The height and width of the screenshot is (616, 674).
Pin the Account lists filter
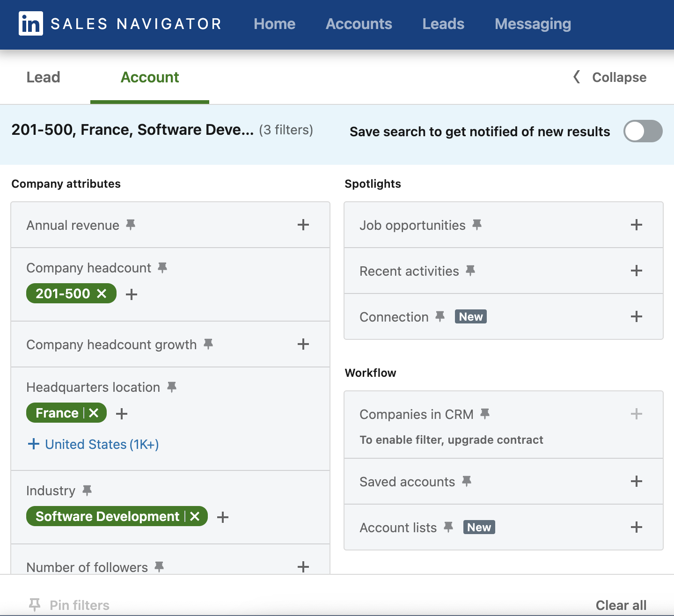448,528
